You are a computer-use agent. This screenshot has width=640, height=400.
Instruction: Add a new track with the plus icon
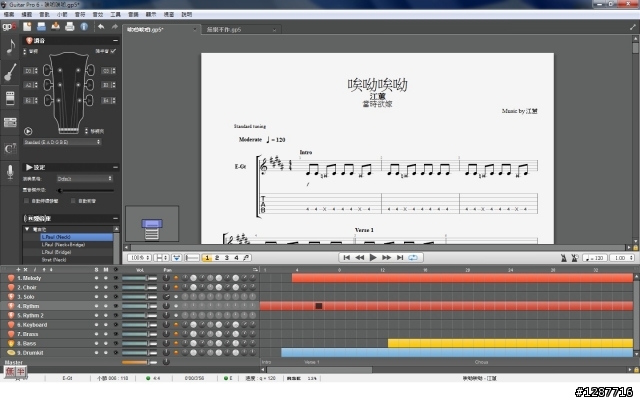pyautogui.click(x=18, y=269)
